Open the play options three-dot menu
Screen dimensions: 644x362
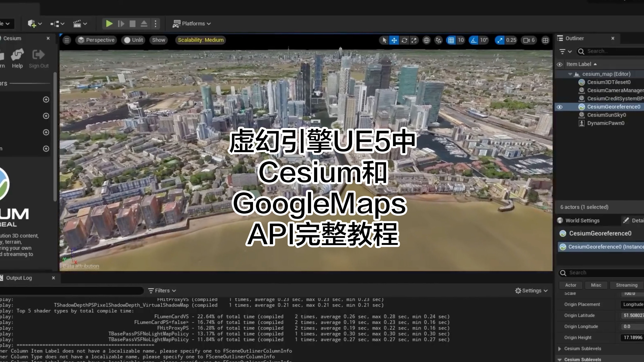[x=156, y=24]
